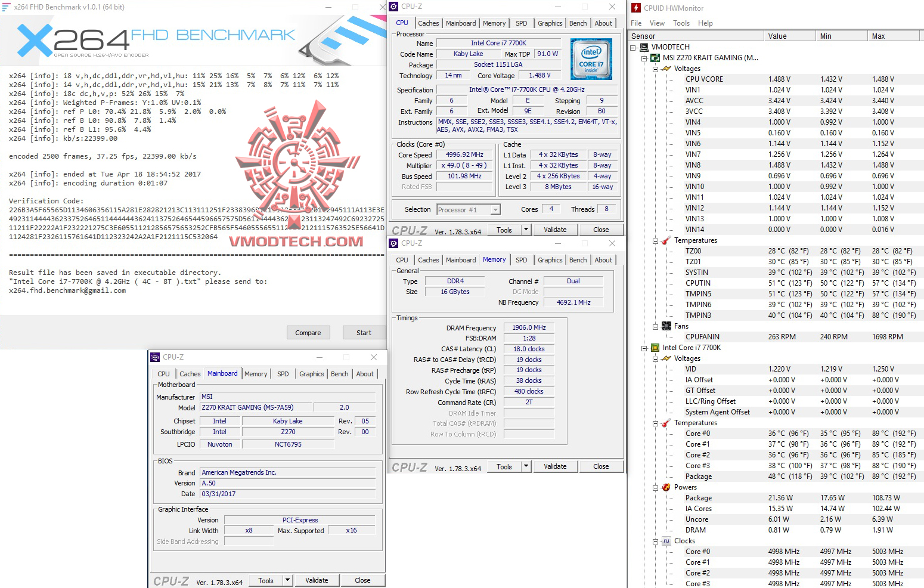Click the CPUID HWMonitor title bar icon

635,8
